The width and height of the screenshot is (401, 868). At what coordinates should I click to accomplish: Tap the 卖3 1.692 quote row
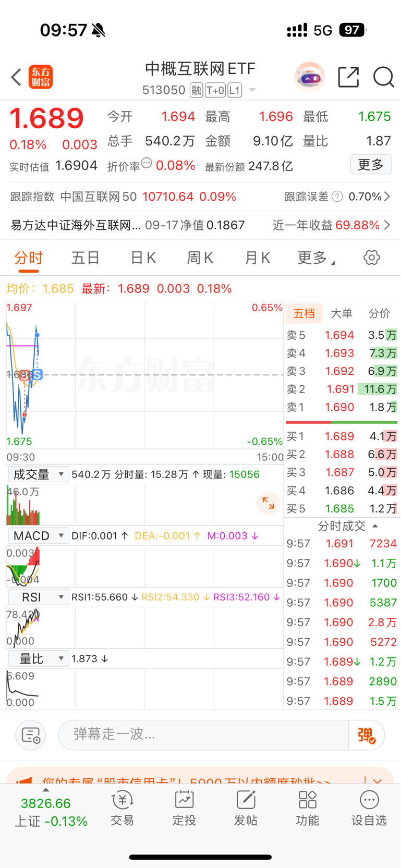342,371
